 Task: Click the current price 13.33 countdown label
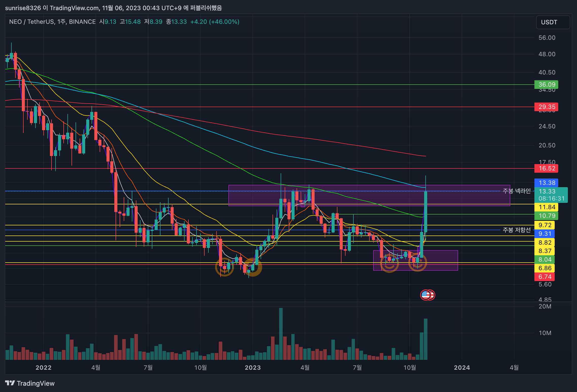[x=551, y=195]
